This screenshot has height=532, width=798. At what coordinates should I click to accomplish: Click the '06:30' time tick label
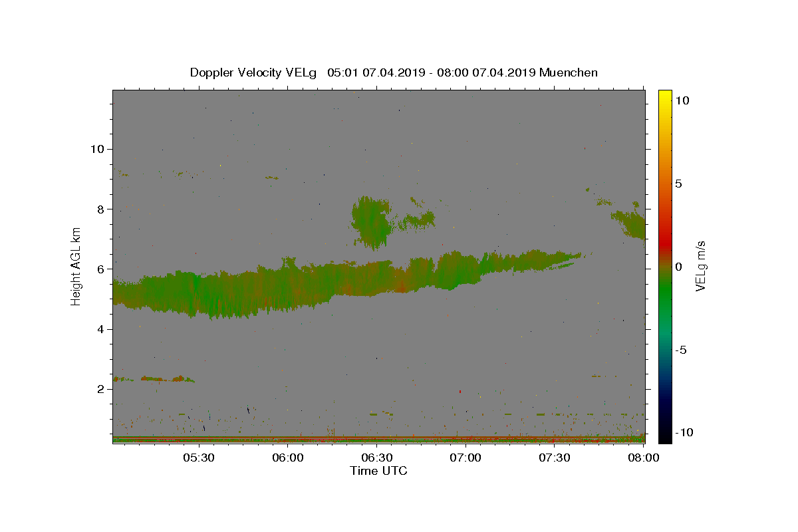377,458
